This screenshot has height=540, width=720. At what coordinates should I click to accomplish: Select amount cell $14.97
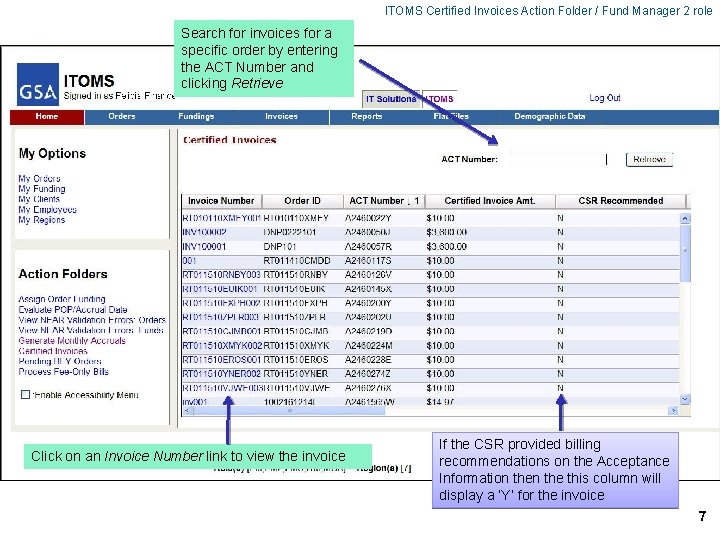pos(440,402)
